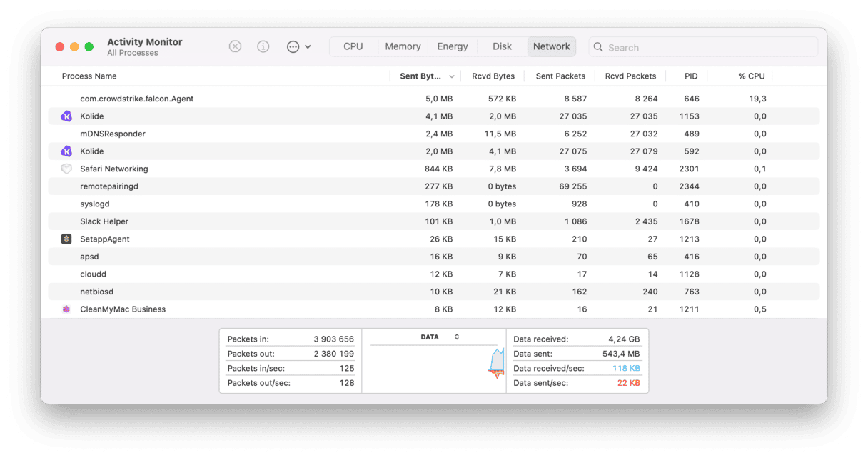Image resolution: width=868 pixels, height=458 pixels.
Task: Click the PID 2301 cell
Action: (689, 169)
